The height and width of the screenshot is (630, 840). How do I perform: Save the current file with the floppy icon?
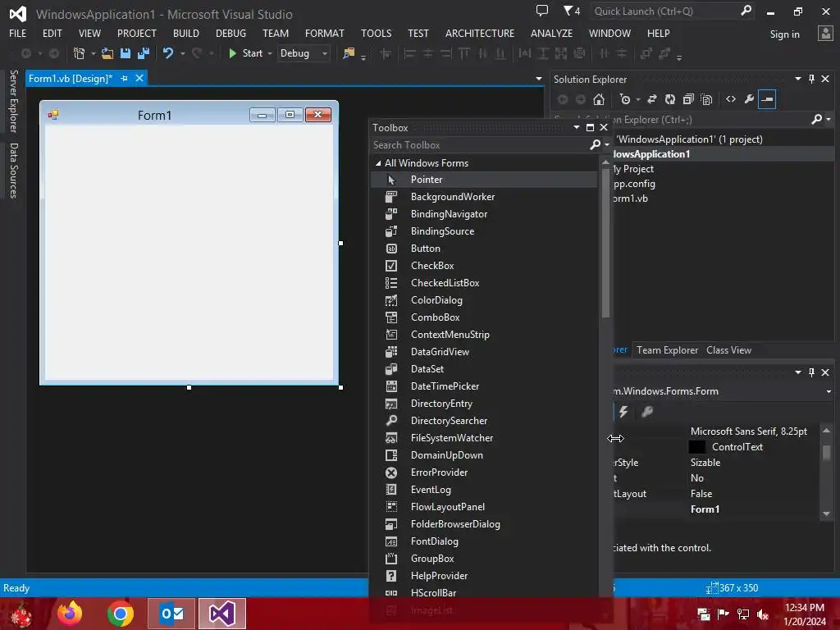coord(126,53)
